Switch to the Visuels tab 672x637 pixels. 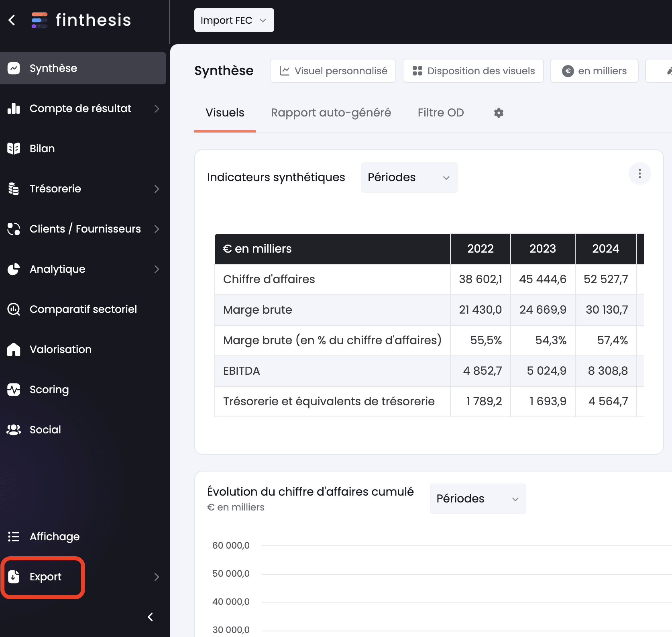tap(225, 113)
